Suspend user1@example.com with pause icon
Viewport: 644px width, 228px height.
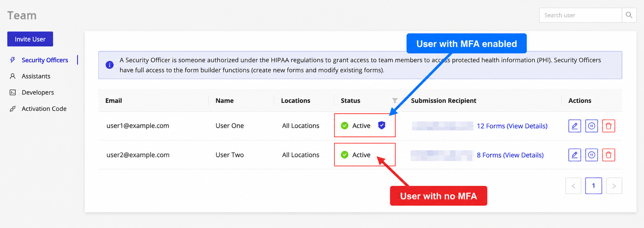[592, 126]
